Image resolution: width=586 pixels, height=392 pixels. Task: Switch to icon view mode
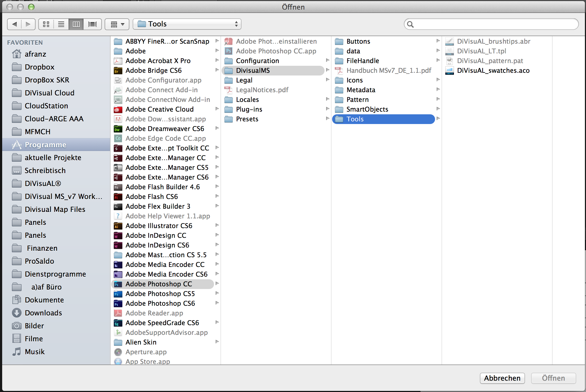(x=46, y=24)
